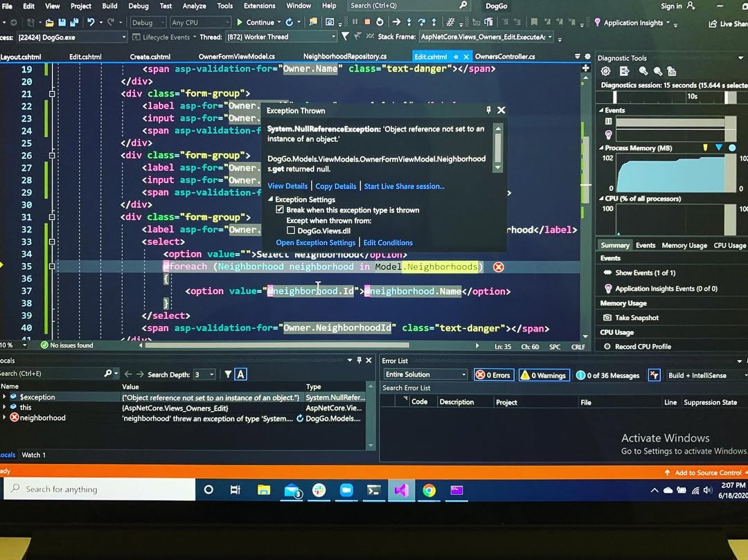Click the Windows taskbar search box
The height and width of the screenshot is (560, 748).
[x=97, y=489]
